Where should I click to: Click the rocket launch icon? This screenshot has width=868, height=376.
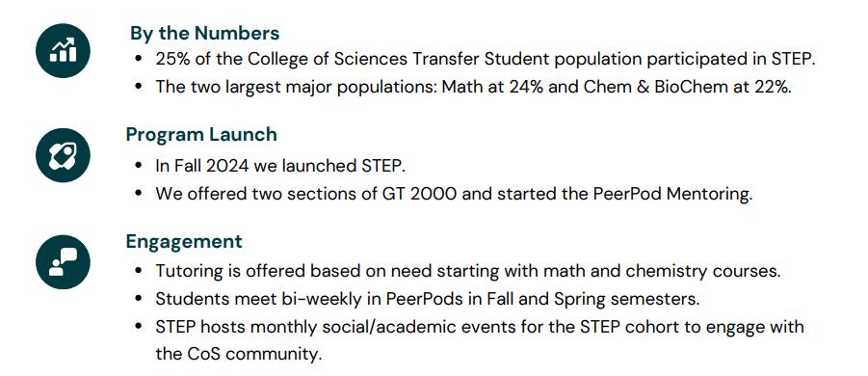click(x=64, y=155)
